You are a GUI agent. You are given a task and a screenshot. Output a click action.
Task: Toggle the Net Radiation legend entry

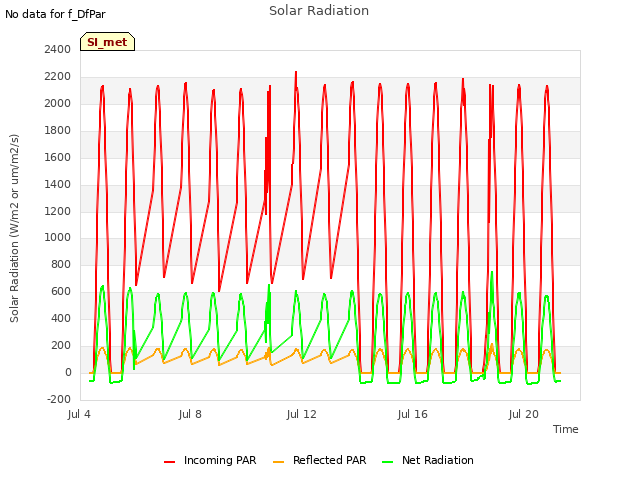coord(428,460)
